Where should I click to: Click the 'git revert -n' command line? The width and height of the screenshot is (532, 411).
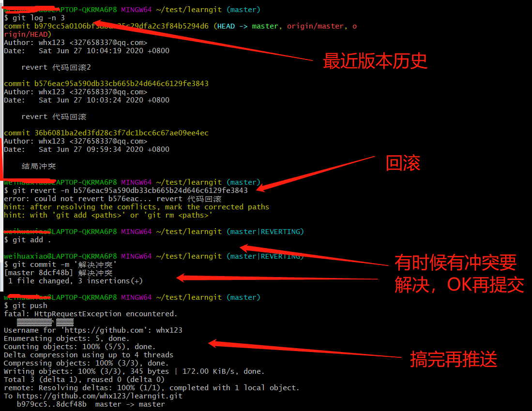126,191
